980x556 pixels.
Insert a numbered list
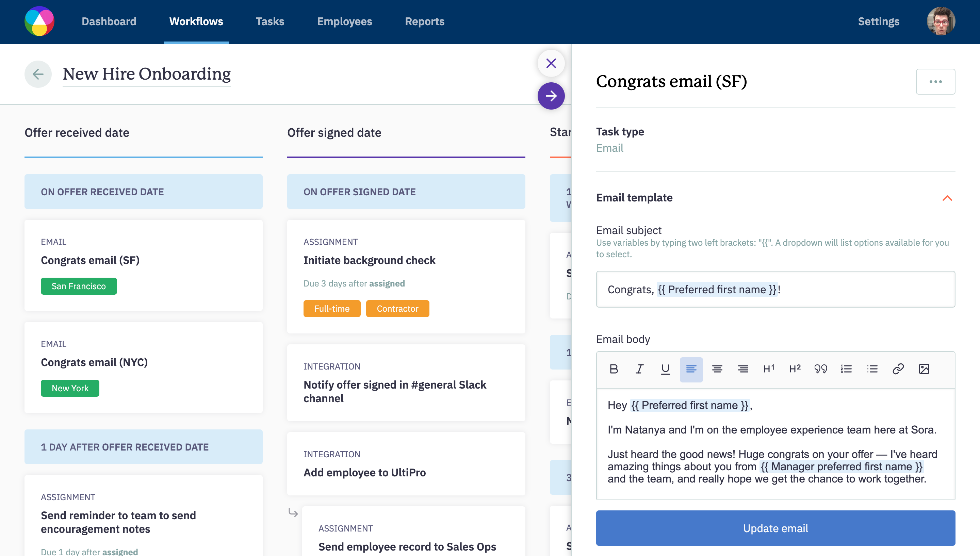[846, 369]
